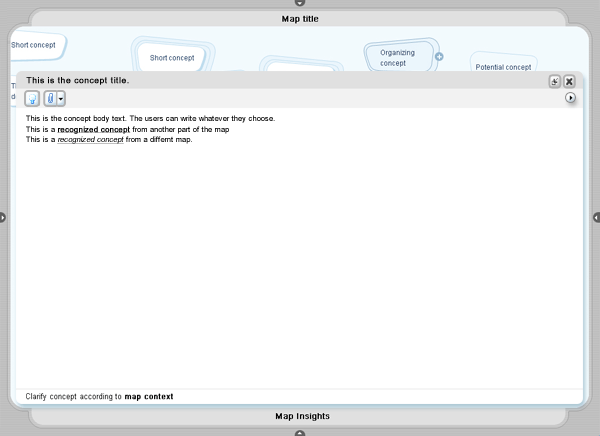Expand the top edge panel arrow

click(x=299, y=3)
